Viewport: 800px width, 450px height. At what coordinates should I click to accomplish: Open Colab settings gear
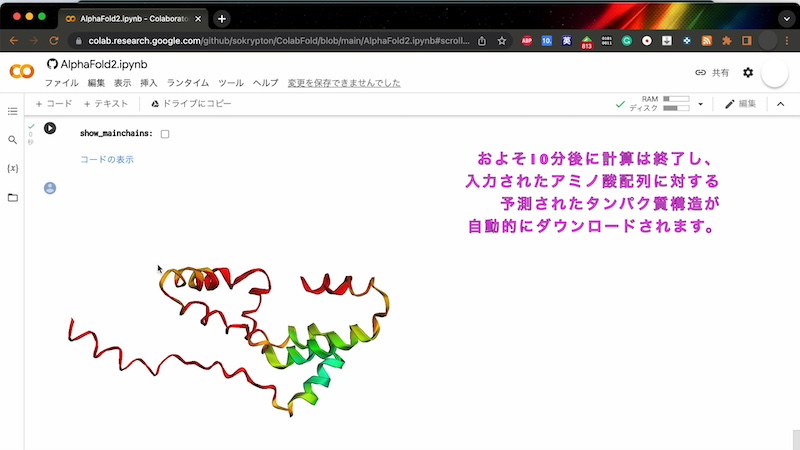coord(747,73)
